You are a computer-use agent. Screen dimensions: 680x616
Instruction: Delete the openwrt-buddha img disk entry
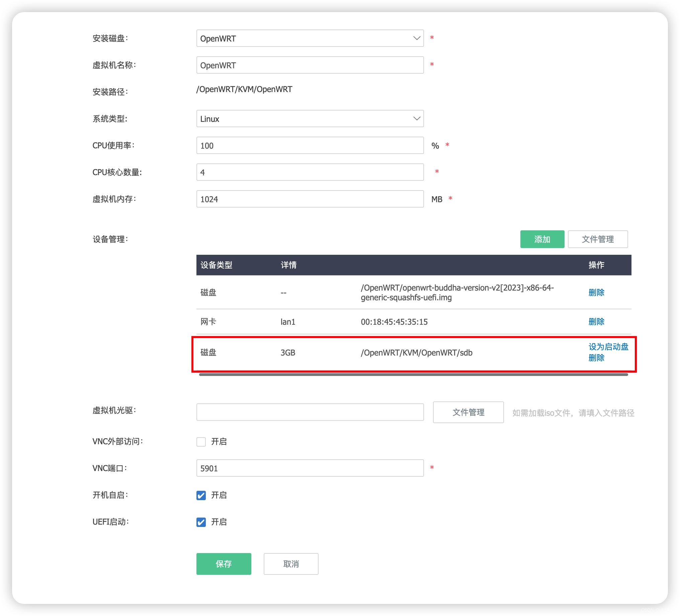point(596,293)
